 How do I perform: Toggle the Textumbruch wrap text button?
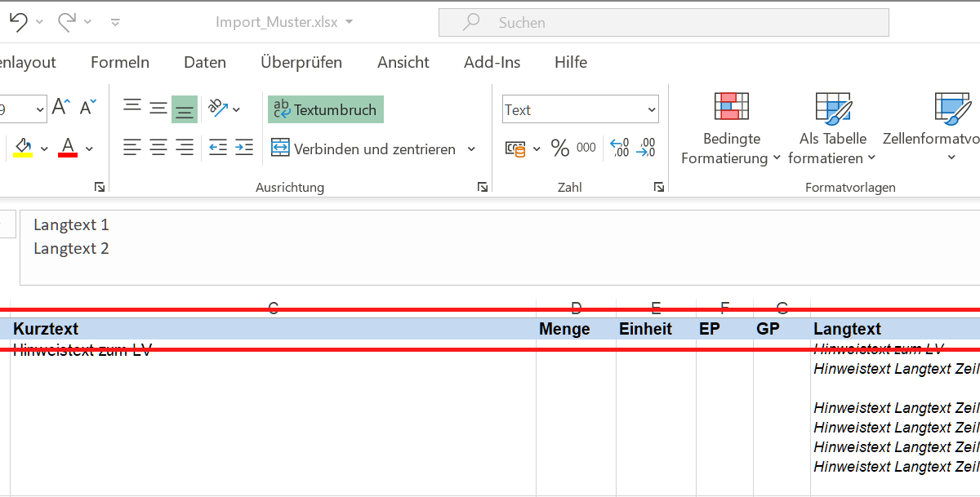(x=326, y=109)
